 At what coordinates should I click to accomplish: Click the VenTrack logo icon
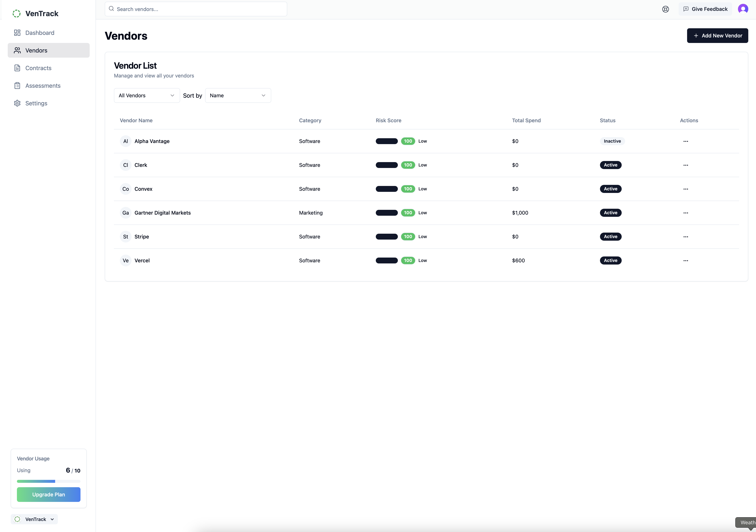pyautogui.click(x=17, y=13)
